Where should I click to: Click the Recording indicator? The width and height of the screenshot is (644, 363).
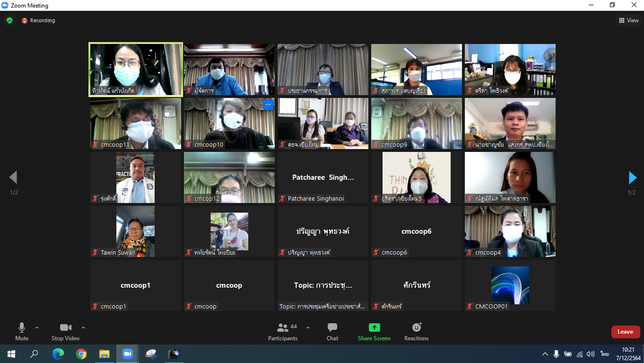point(39,20)
